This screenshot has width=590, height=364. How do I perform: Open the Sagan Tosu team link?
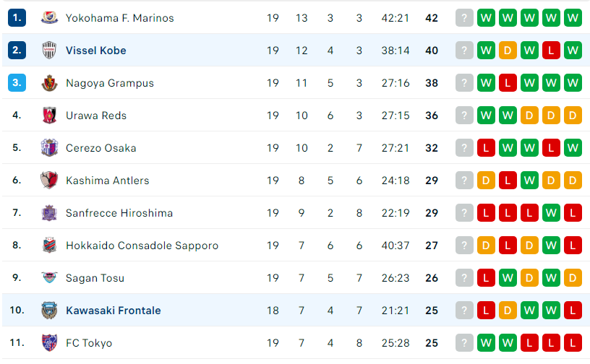pyautogui.click(x=95, y=278)
